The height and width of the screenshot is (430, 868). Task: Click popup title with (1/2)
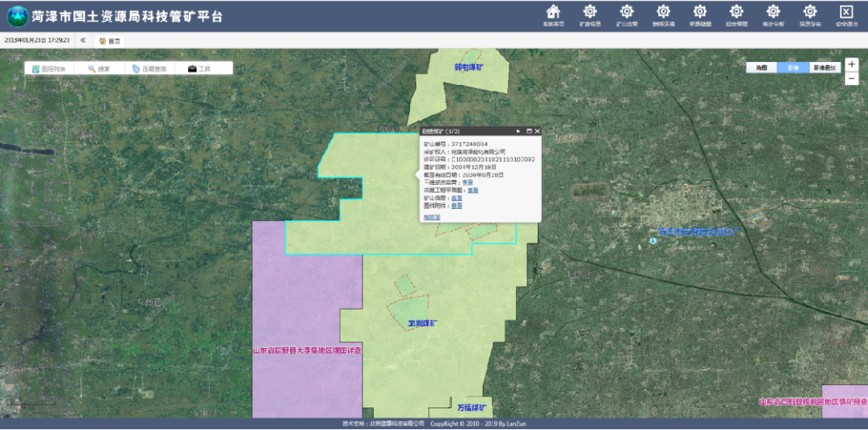click(440, 131)
